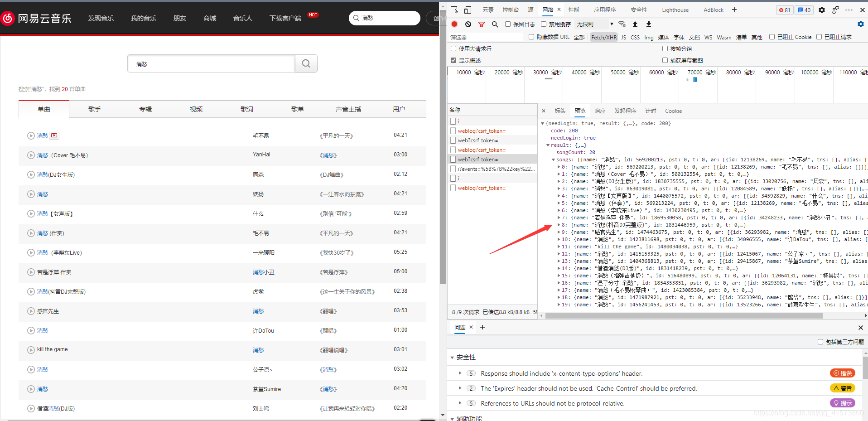Select Fetch/XHR filter type
Viewport: 868px width, 421px height.
[x=604, y=37]
